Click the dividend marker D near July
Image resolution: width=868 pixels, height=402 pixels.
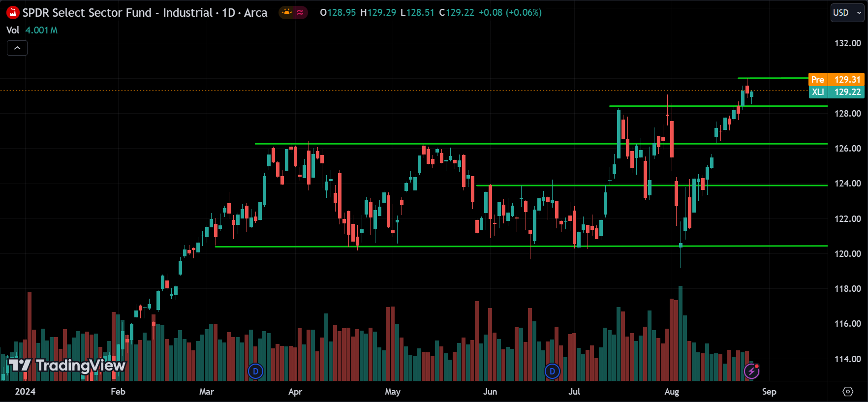[552, 371]
